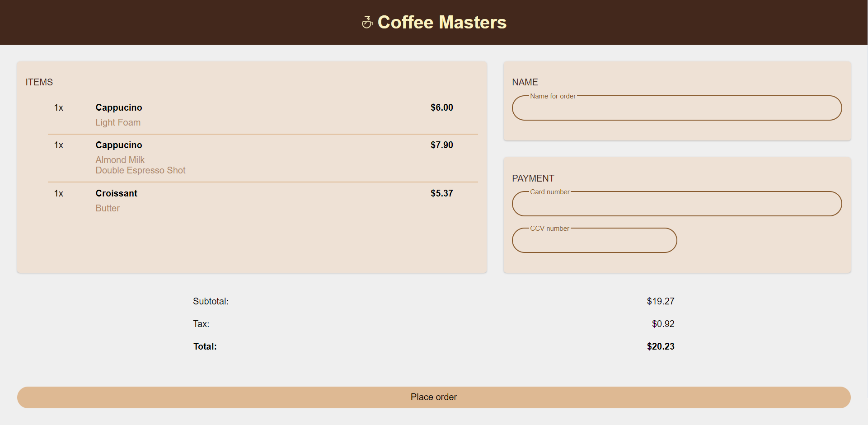The image size is (868, 425).
Task: Click the CCV number input field
Action: click(594, 240)
